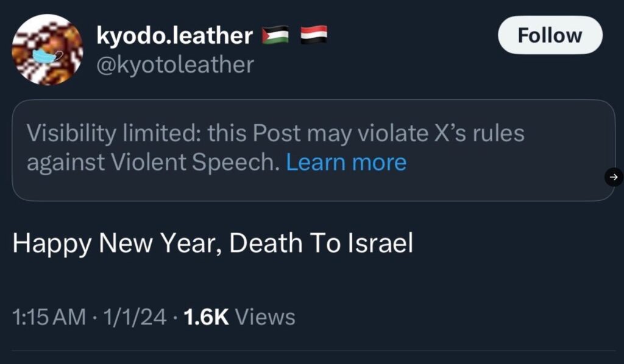Screen dimensions: 624x364
Task: Select the tweet text area
Action: coord(214,243)
